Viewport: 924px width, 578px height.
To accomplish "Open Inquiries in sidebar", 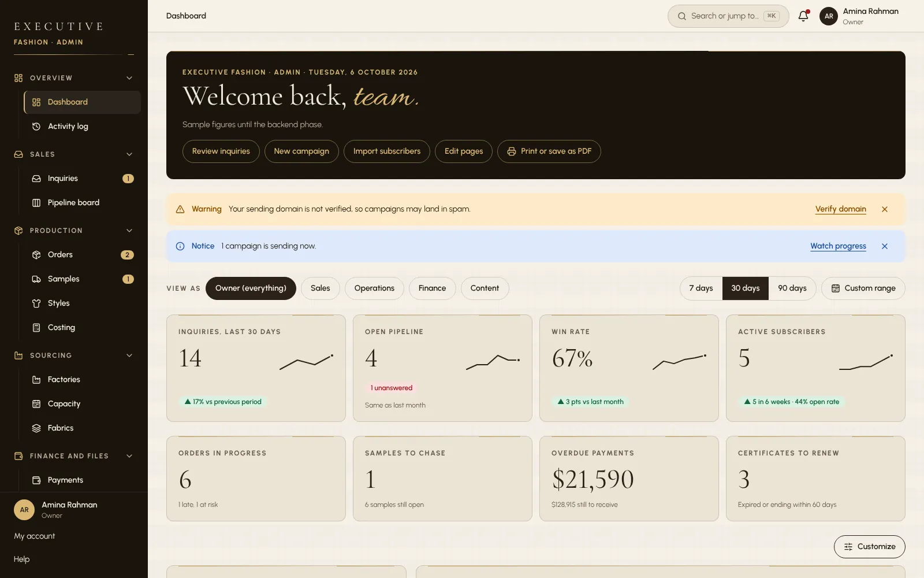I will pos(82,179).
